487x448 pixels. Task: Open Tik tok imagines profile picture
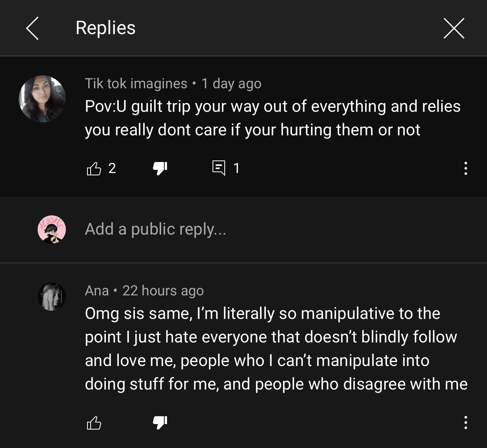click(x=42, y=99)
